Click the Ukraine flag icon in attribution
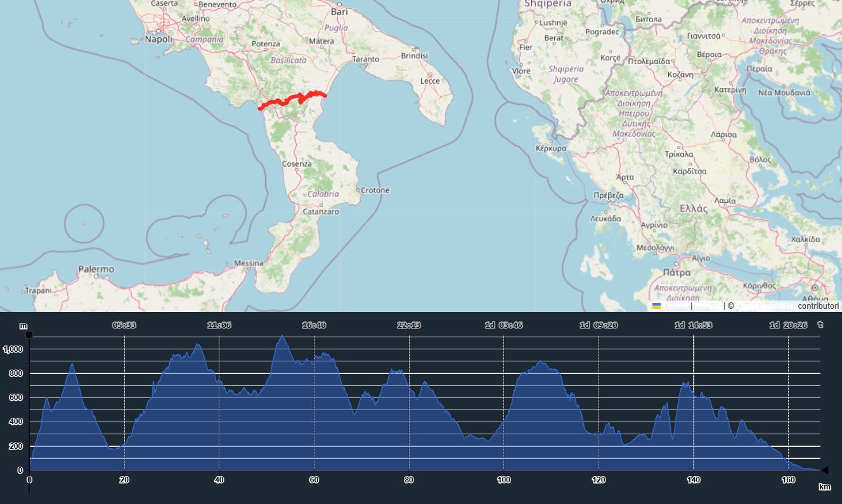Viewport: 842px width, 504px height. pyautogui.click(x=656, y=306)
